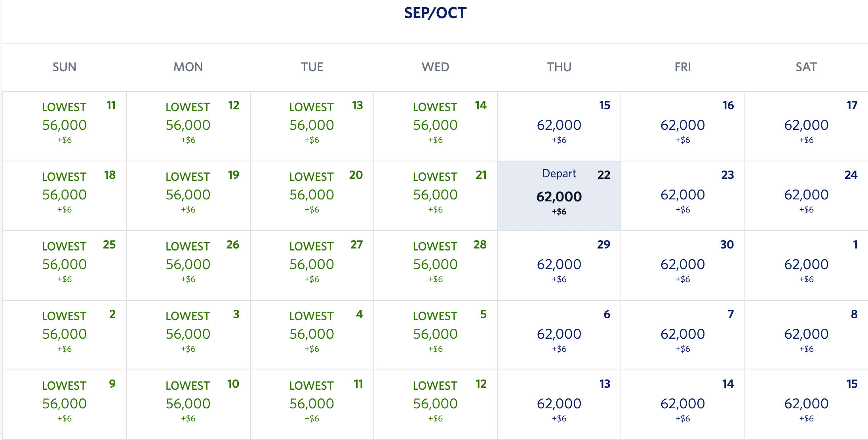Pick October 12 Wednesday fare cell
The height and width of the screenshot is (440, 868).
435,404
